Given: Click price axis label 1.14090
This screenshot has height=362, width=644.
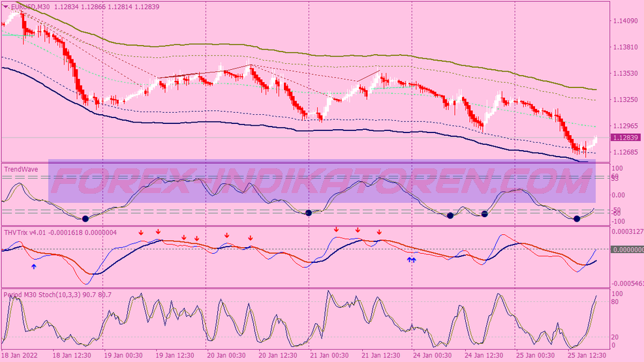Looking at the screenshot, I should (x=625, y=21).
